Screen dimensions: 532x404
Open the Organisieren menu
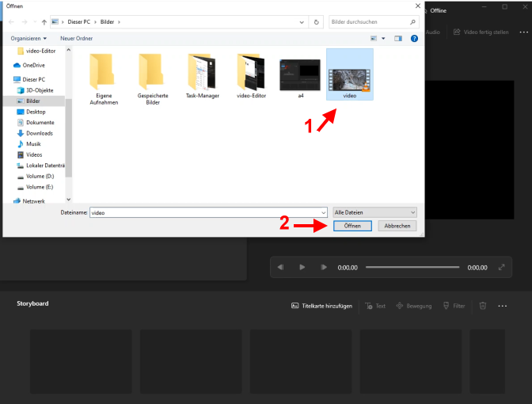point(28,38)
